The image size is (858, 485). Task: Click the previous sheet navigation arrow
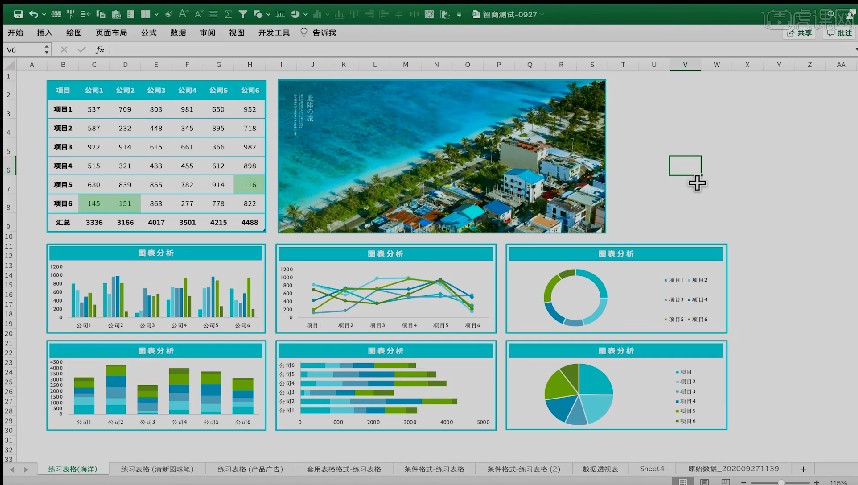pyautogui.click(x=12, y=469)
